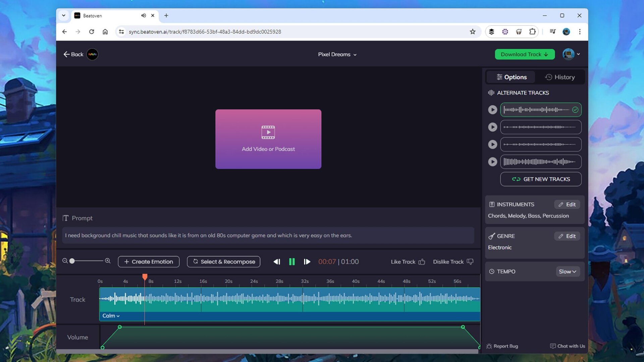Like the current track
The height and width of the screenshot is (362, 644).
[x=407, y=262]
